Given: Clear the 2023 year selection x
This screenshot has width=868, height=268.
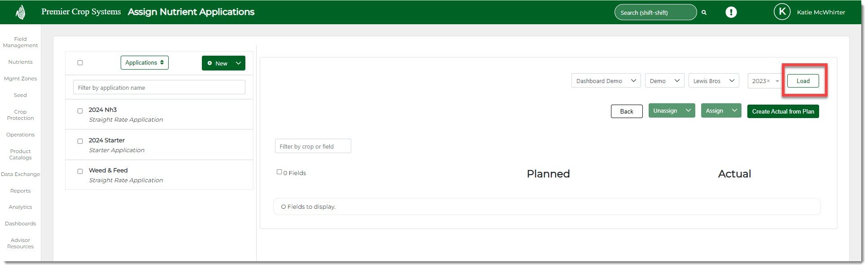Looking at the screenshot, I should 768,81.
